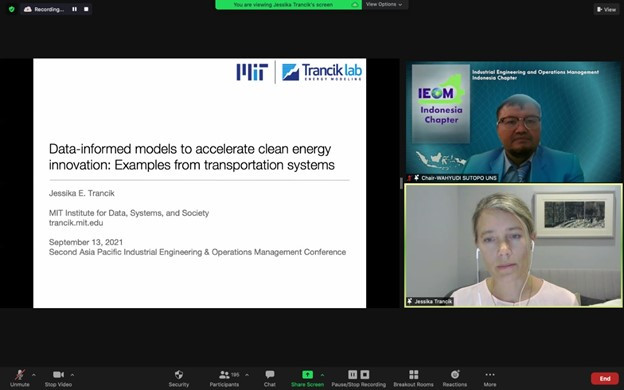Click 'MIT Institute for Data, Systems, and Society'

click(129, 213)
